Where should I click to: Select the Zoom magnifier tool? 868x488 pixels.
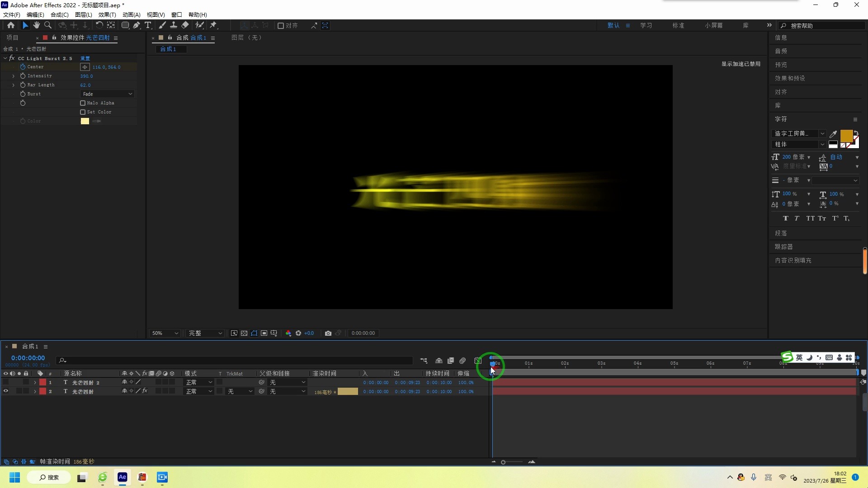point(48,25)
